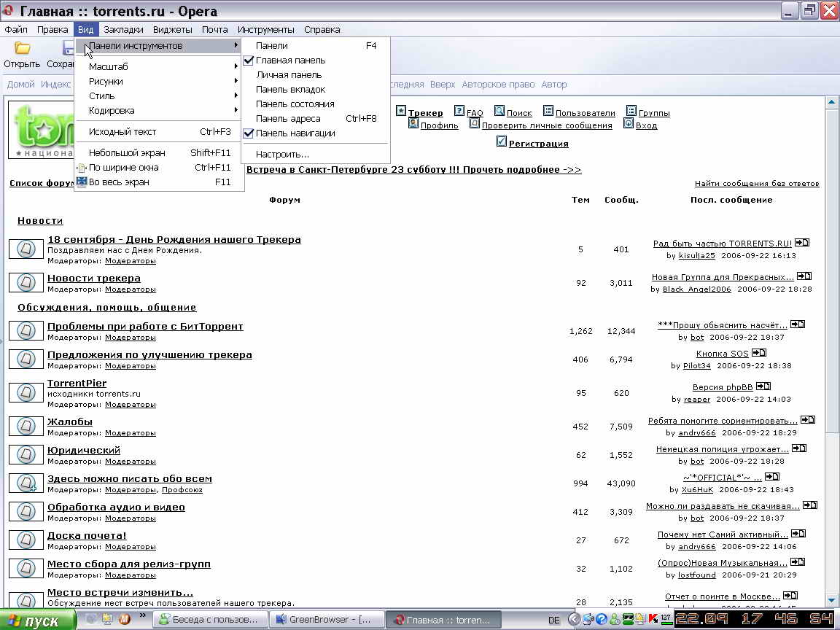Click the Трекер icon in forum header
The width and height of the screenshot is (840, 630).
pyautogui.click(x=401, y=111)
